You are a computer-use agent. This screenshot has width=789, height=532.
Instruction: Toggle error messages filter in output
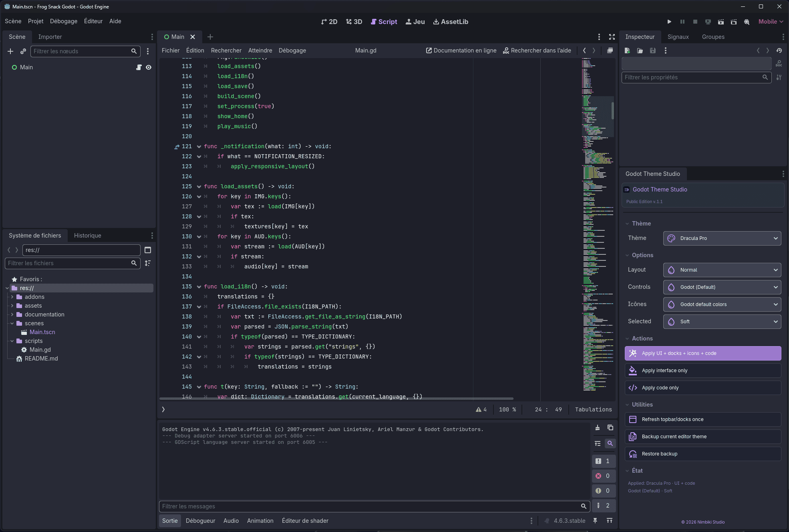point(604,476)
